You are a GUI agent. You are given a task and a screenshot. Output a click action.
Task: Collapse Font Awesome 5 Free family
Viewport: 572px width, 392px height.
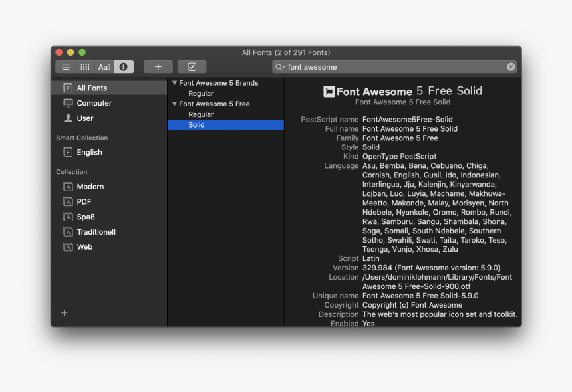click(174, 104)
